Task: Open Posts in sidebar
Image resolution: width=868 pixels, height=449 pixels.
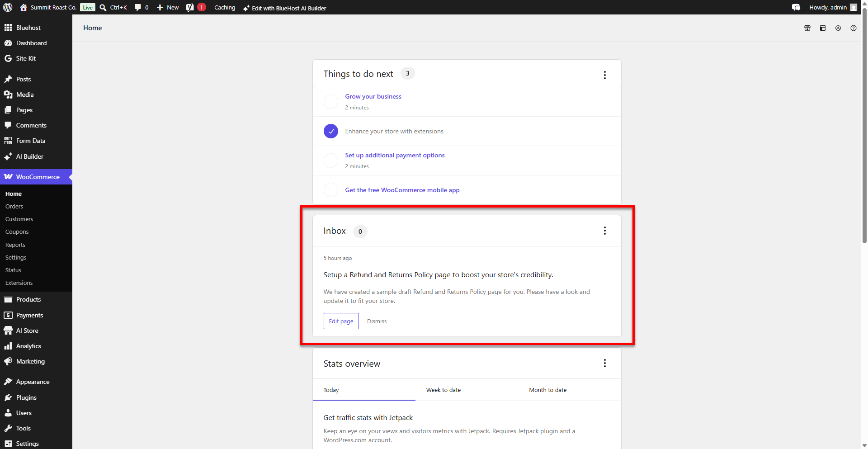Action: (x=36, y=79)
